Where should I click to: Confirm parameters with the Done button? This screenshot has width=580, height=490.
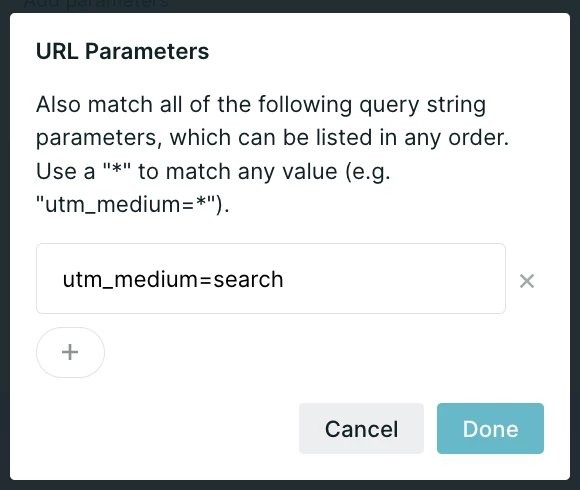click(490, 429)
